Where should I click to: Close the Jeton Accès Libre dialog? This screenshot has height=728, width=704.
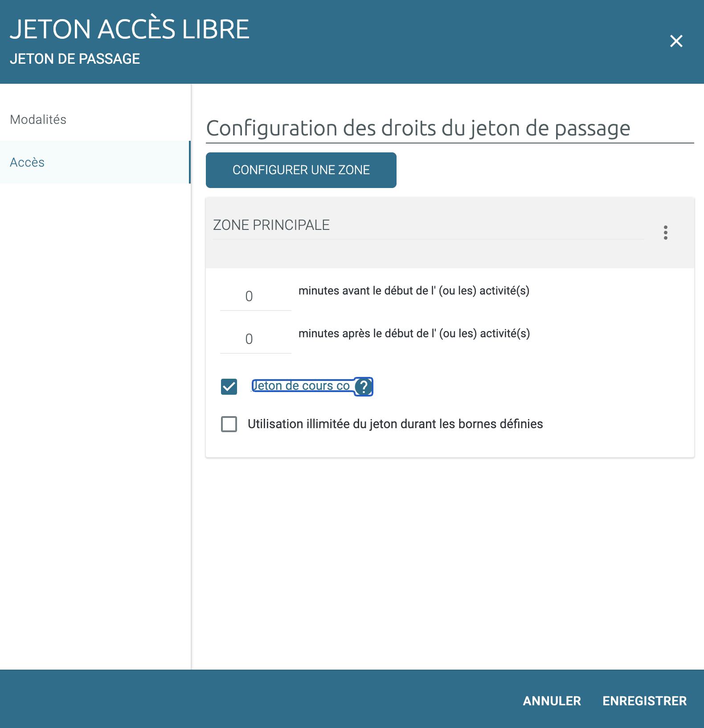pyautogui.click(x=676, y=41)
